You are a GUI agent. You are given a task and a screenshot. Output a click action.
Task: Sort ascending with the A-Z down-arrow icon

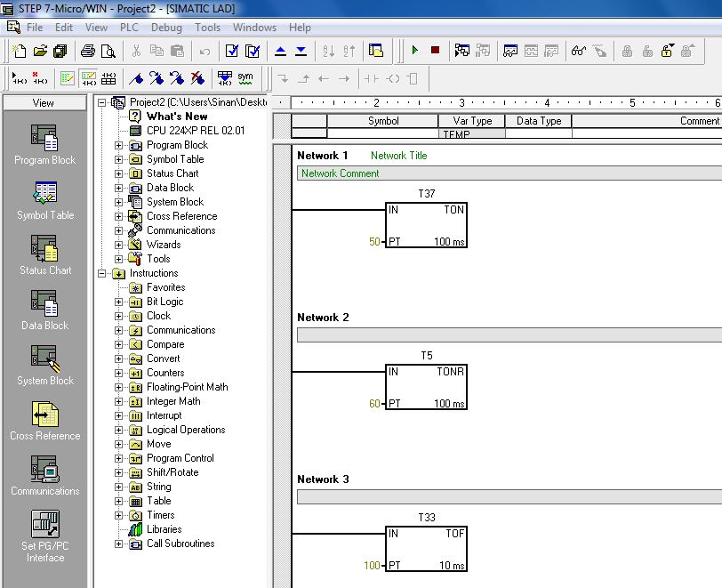tap(329, 51)
